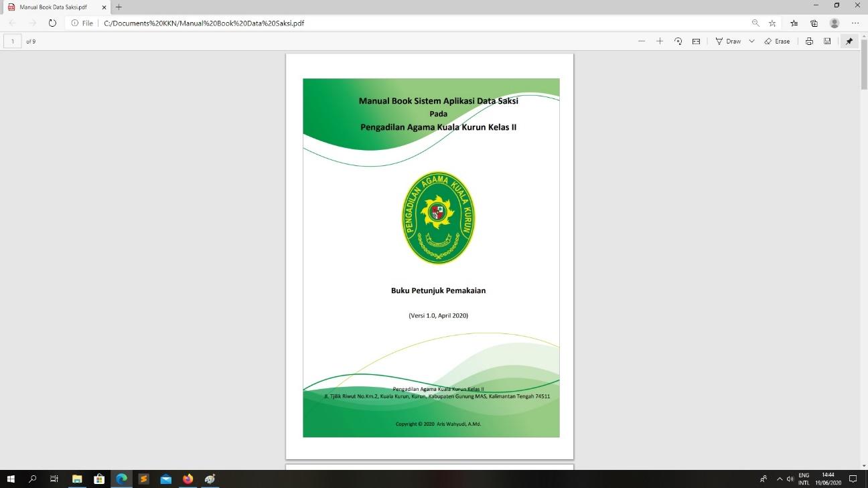This screenshot has width=868, height=488.
Task: Toggle the Draw annotation tool
Action: tap(729, 41)
